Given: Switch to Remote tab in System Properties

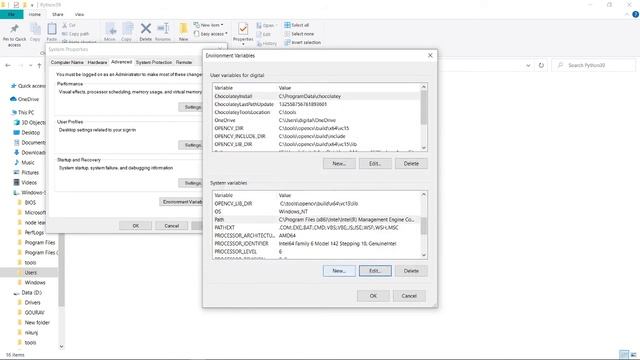Looking at the screenshot, I should (184, 62).
